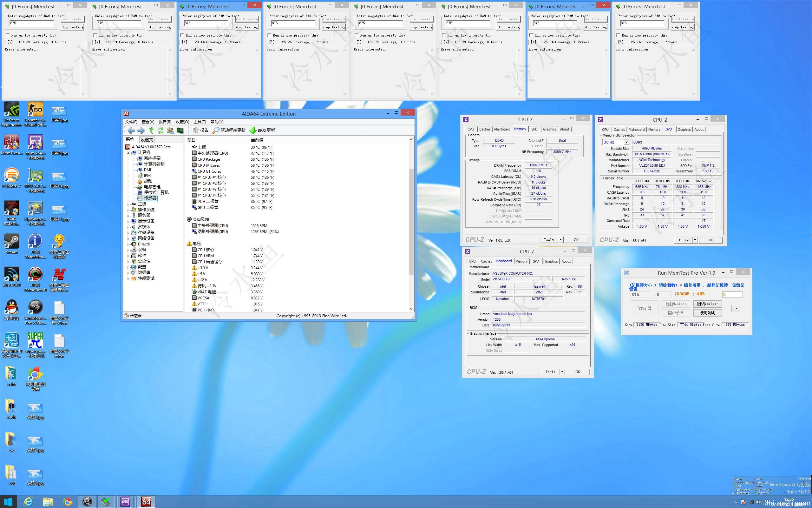The image size is (812, 508).
Task: Click the users icon in AIDA64 toolbar
Action: [170, 130]
